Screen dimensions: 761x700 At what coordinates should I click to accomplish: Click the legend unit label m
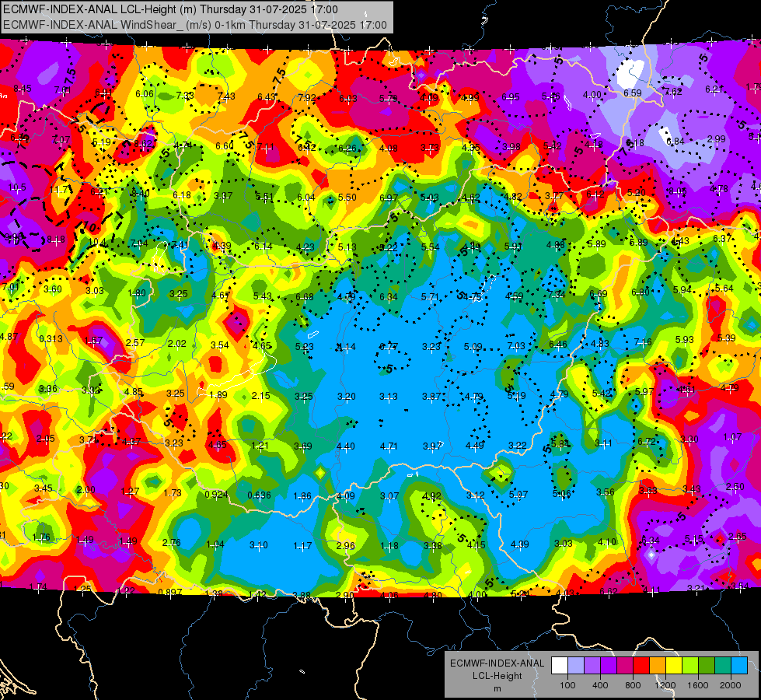click(x=497, y=689)
